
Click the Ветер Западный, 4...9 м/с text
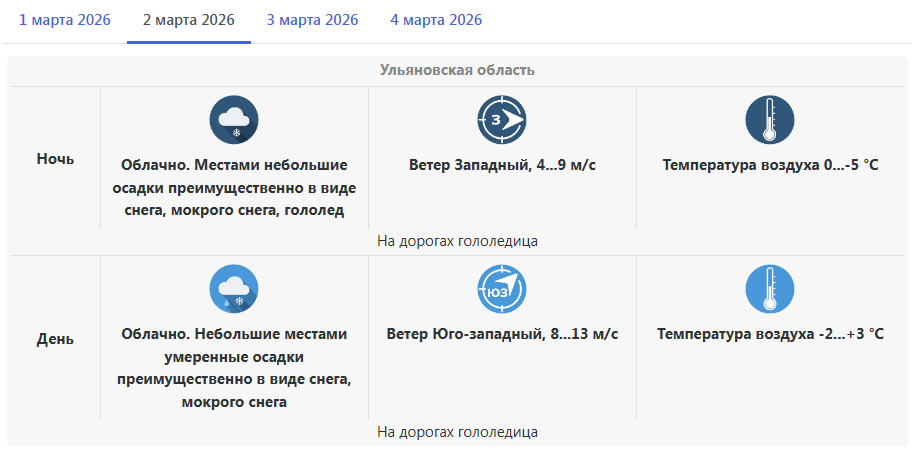[502, 164]
